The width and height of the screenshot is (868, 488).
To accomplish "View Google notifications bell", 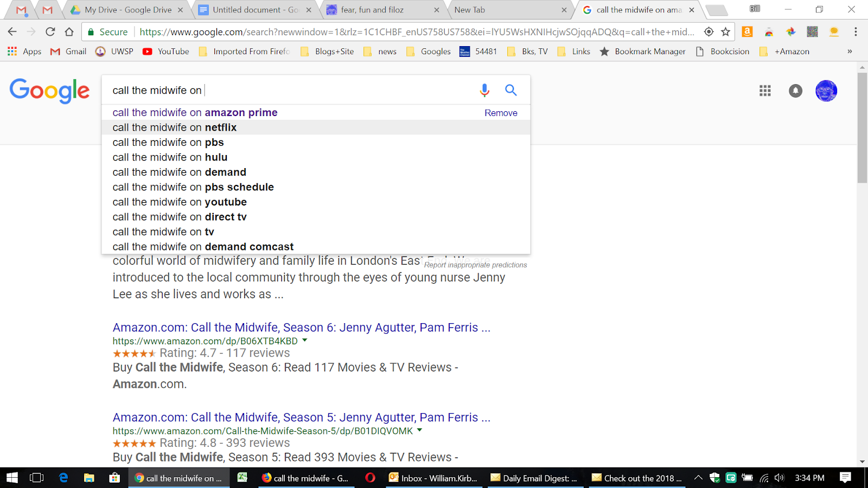I will (795, 91).
